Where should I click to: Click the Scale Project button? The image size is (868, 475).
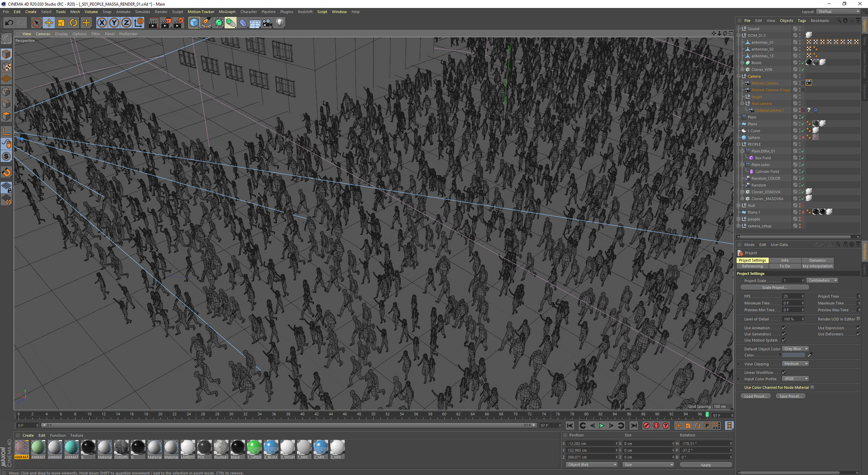[774, 288]
